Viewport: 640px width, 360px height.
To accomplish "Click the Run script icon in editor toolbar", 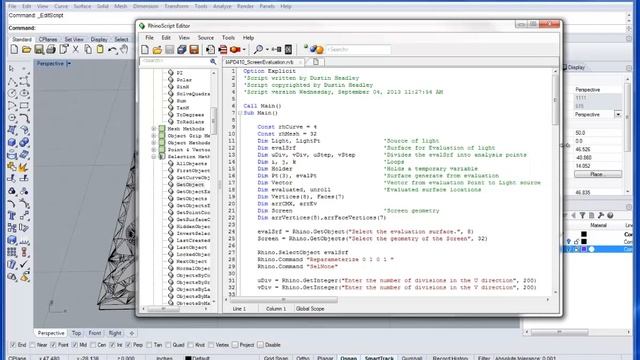I will 235,49.
